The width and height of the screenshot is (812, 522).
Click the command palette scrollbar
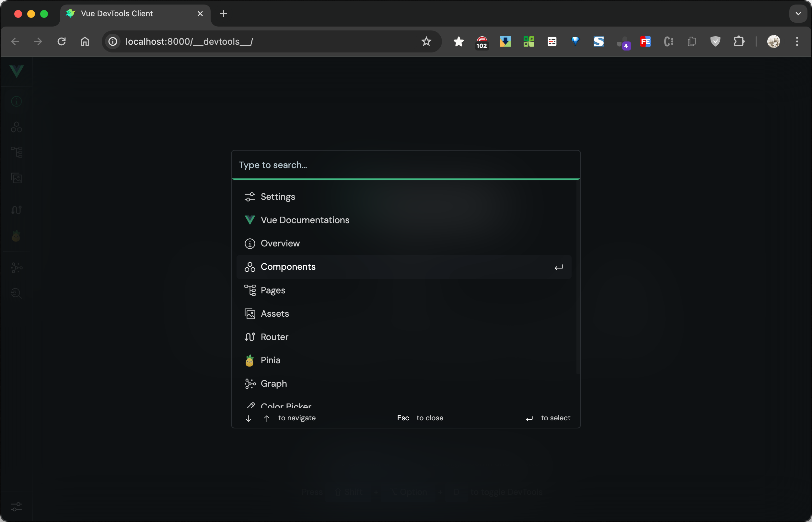(x=578, y=277)
